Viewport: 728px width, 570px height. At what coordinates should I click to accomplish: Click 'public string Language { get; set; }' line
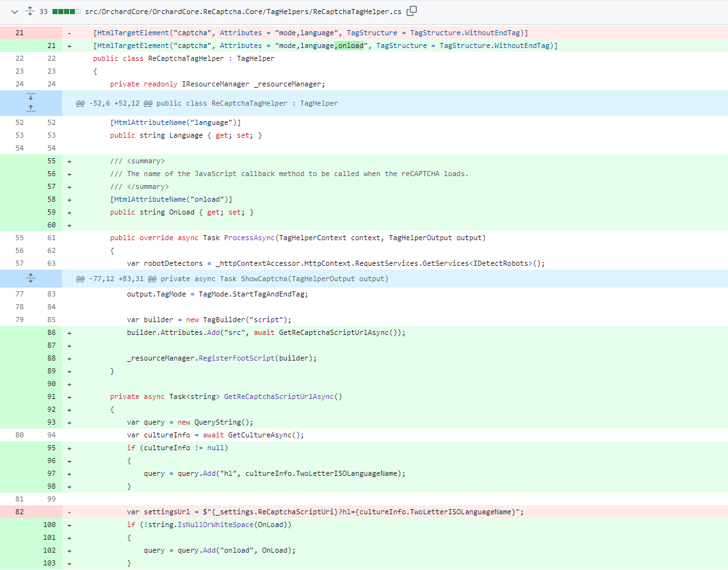[186, 135]
